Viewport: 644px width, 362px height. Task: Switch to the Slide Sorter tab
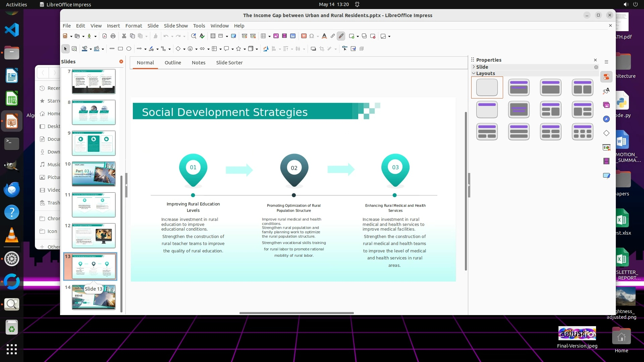click(229, 63)
